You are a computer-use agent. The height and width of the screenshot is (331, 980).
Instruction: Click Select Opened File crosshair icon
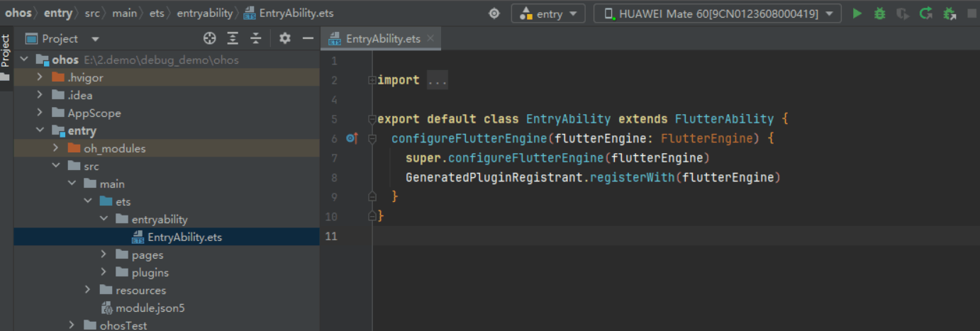(x=209, y=38)
